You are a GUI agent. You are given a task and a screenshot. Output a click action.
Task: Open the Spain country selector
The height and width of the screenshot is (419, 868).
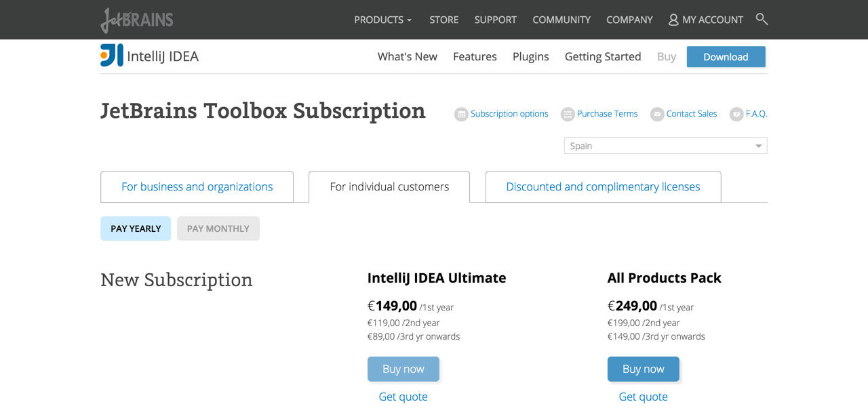click(665, 146)
